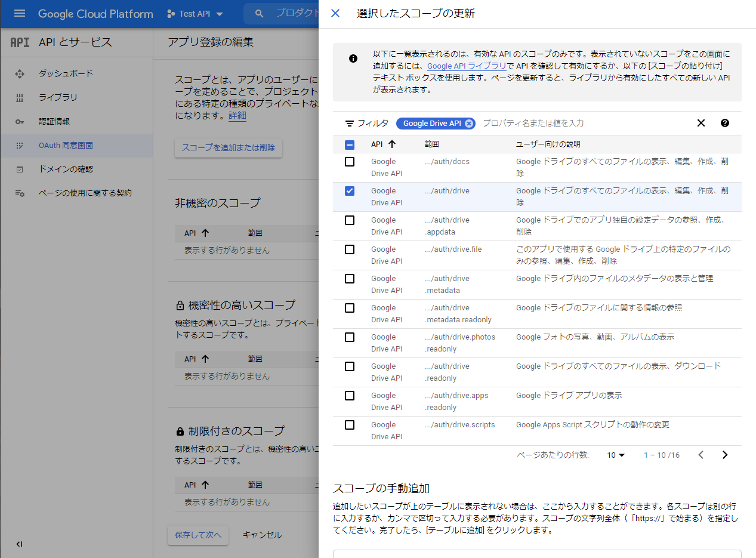Click the domain verification checkbox icon in sidebar
Image resolution: width=756 pixels, height=558 pixels.
20,169
